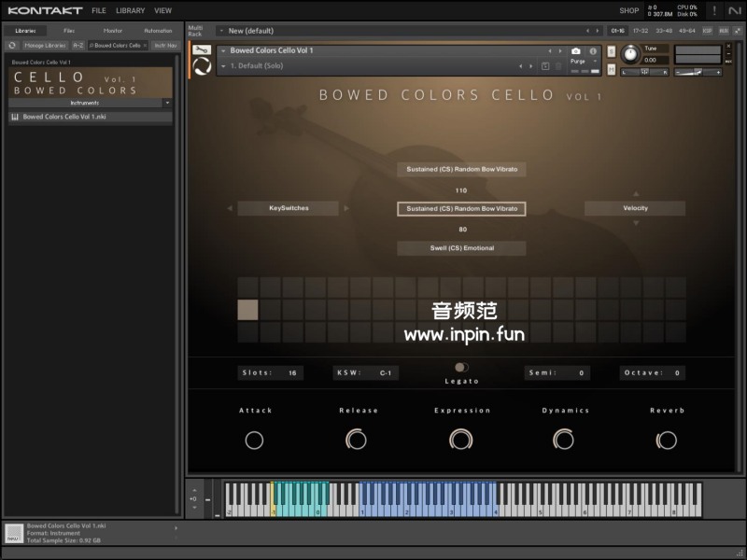Click keyboard octave shift down arrow
Image resolution: width=747 pixels, height=560 pixels.
[194, 508]
